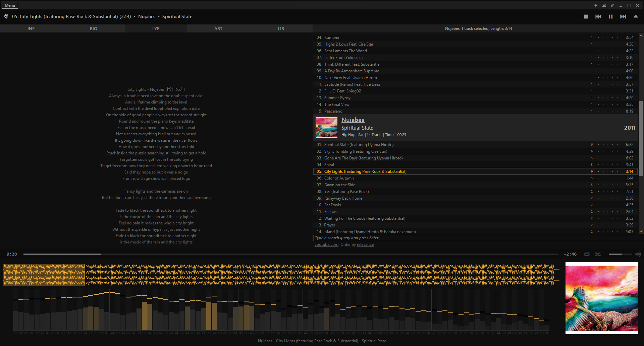The width and height of the screenshot is (644, 346).
Task: Skip to the next track
Action: [623, 17]
